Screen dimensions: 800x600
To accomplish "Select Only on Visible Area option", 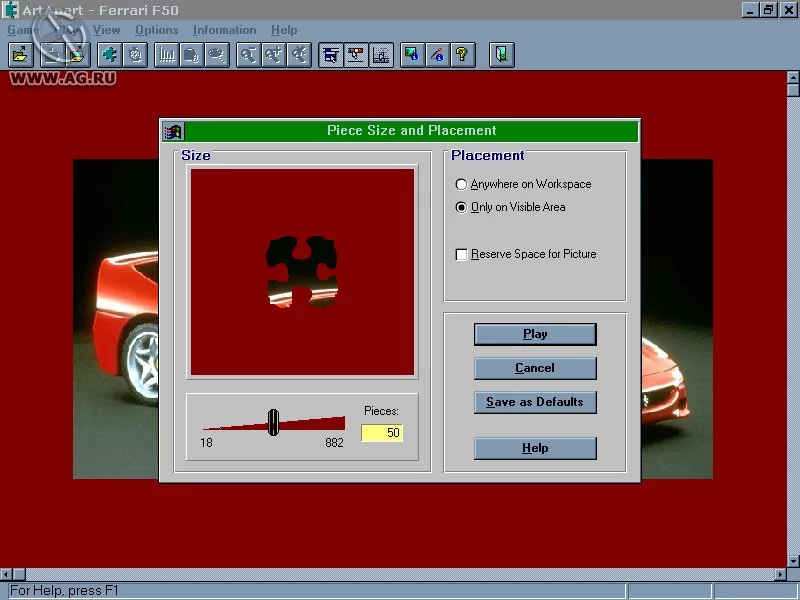I will (510, 207).
